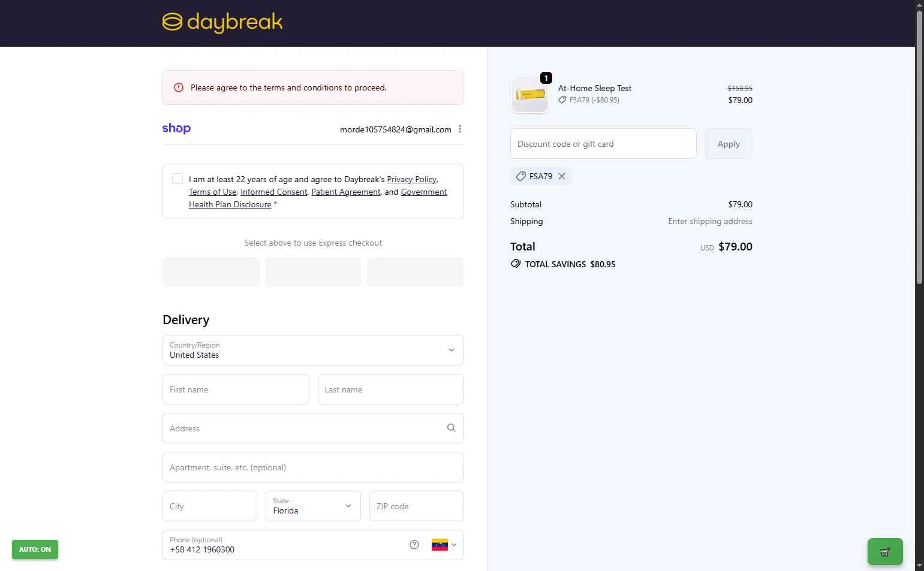Click 'Select above to use Express checkout' text
The width and height of the screenshot is (924, 571).
313,243
